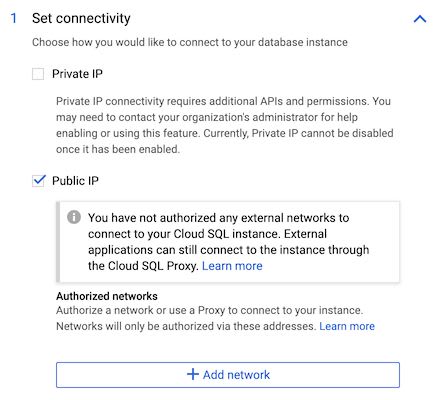The width and height of the screenshot is (441, 400).
Task: Collapse the Set connectivity section chevron
Action: coord(420,19)
